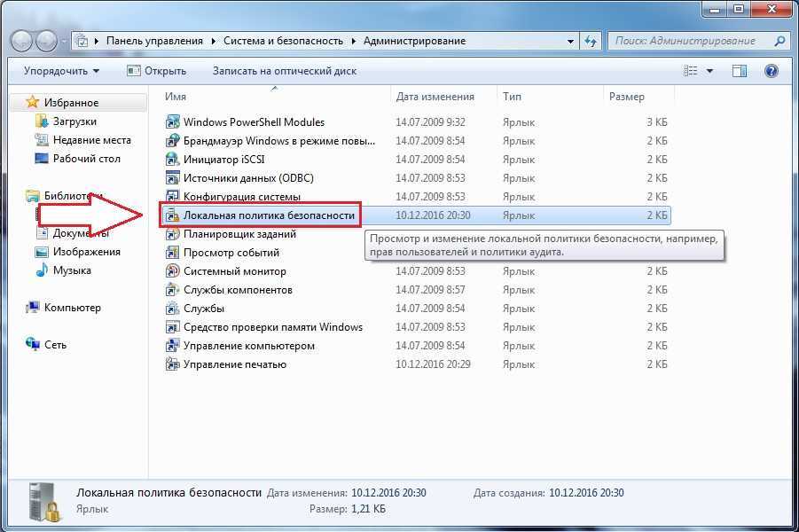Open Windows PowerShell Modules shortcut icon
This screenshot has width=799, height=532.
pos(173,122)
